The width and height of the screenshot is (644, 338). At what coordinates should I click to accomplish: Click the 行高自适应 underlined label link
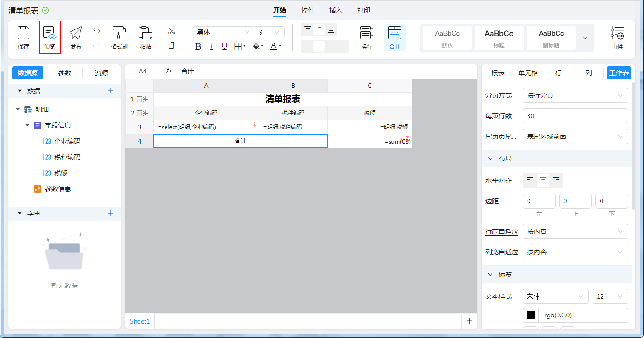501,231
